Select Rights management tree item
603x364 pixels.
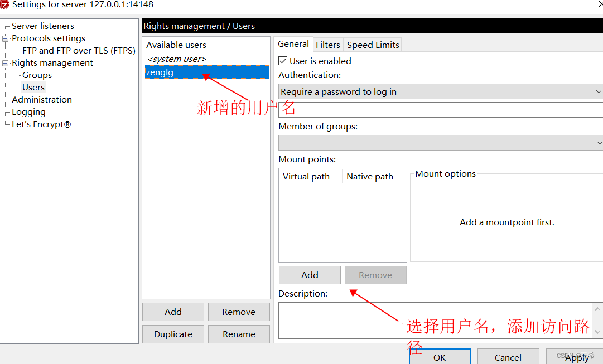(x=52, y=63)
